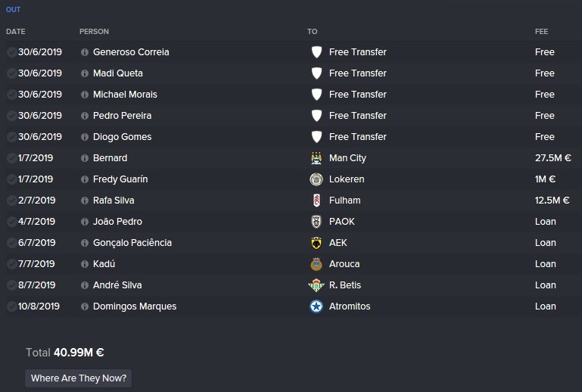Sort transfers by the DATE column header
This screenshot has height=392, width=582.
tap(16, 32)
